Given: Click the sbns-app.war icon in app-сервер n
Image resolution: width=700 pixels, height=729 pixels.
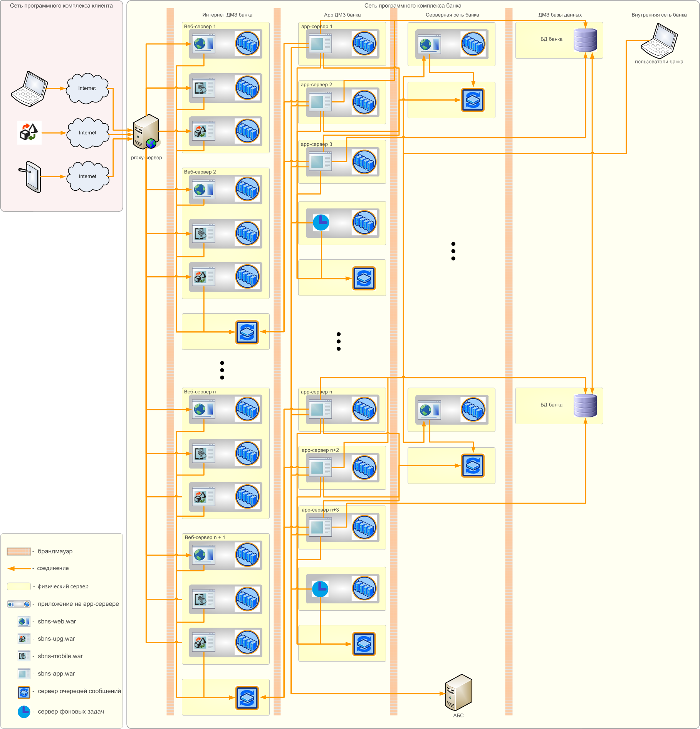Looking at the screenshot, I should 321,409.
